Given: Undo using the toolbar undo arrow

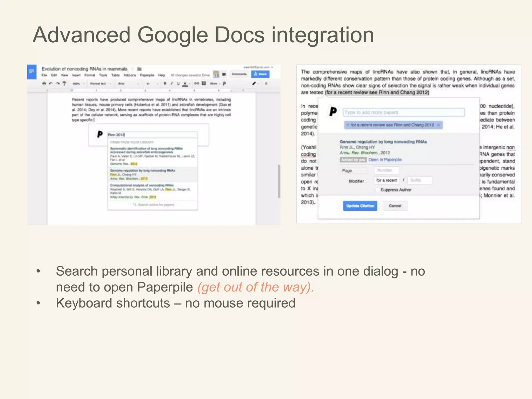Looking at the screenshot, I should point(51,84).
